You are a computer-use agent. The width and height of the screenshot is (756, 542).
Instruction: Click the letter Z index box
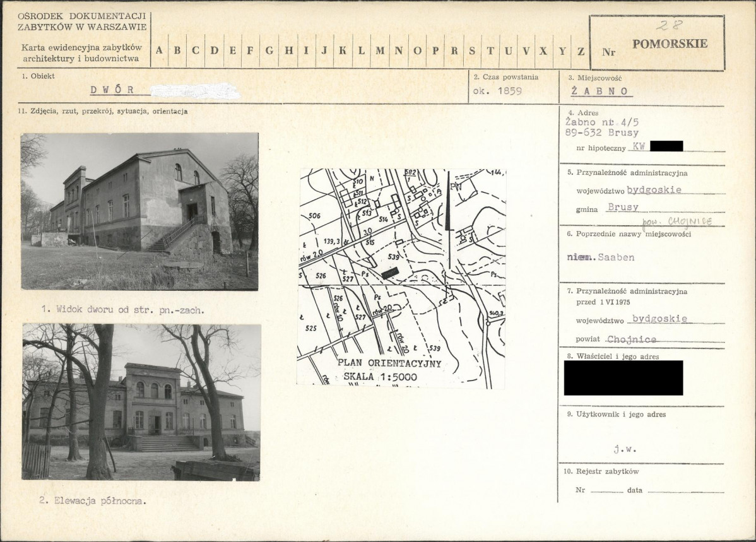pyautogui.click(x=581, y=50)
